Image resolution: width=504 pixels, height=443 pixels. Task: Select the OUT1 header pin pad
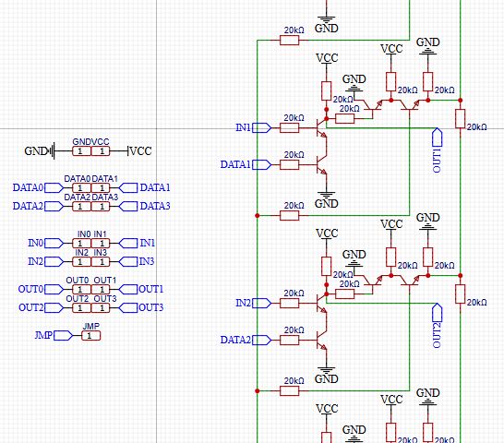[x=101, y=289]
